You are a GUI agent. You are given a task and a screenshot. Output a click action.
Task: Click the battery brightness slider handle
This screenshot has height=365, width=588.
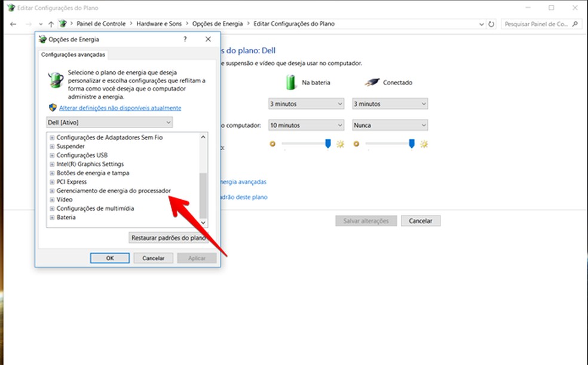click(328, 144)
